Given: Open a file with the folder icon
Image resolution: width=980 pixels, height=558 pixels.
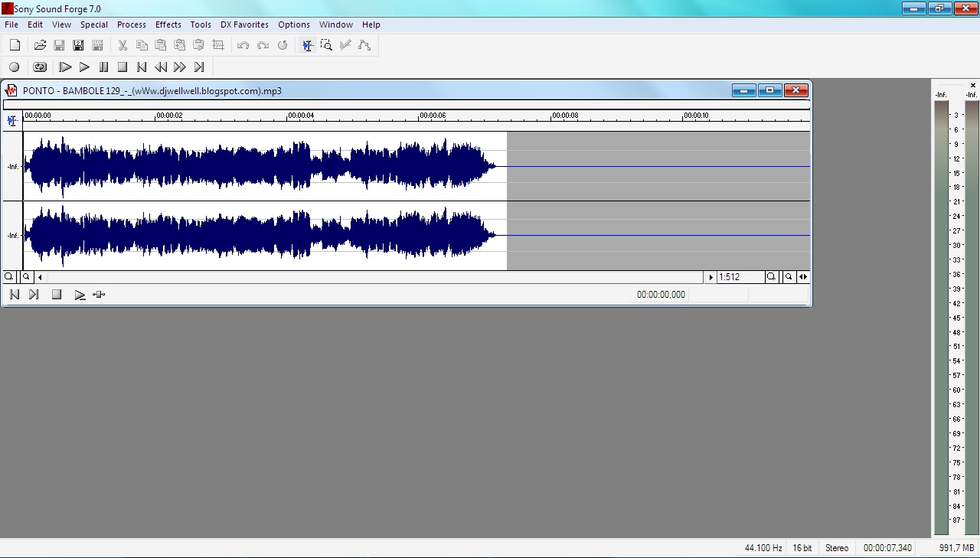Looking at the screenshot, I should [x=40, y=45].
